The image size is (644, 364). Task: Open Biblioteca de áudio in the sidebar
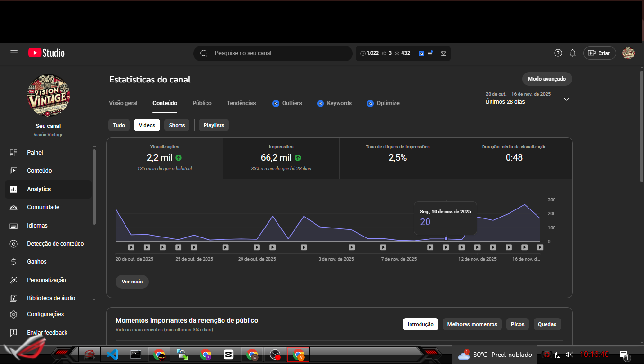51,298
